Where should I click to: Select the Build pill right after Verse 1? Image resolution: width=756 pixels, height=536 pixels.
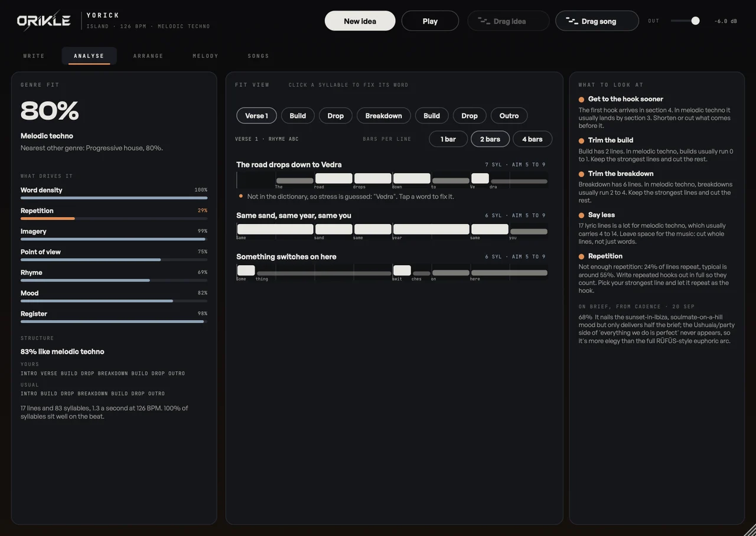pos(298,116)
